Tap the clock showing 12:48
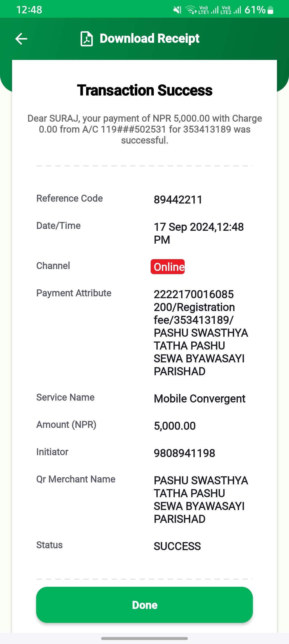This screenshot has width=289, height=644. [x=29, y=10]
